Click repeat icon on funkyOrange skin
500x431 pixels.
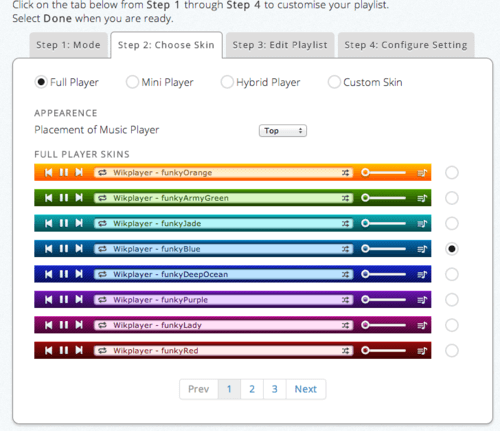coord(102,173)
